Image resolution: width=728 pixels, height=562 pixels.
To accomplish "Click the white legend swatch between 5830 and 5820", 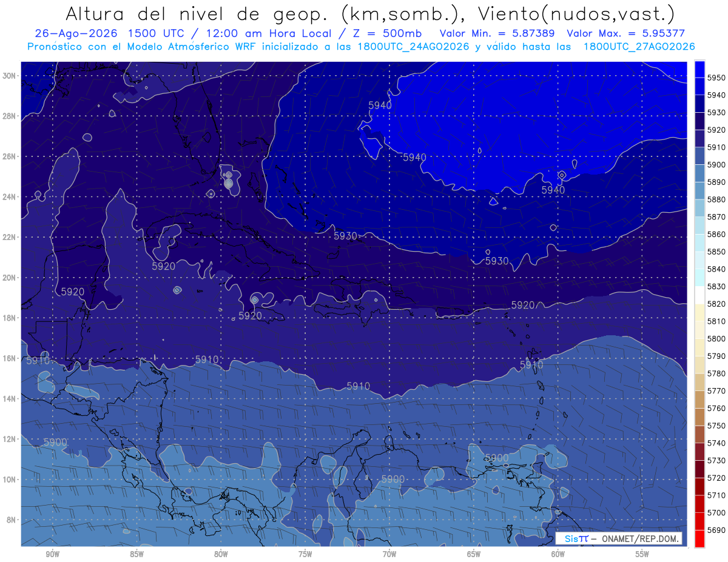I will click(699, 295).
